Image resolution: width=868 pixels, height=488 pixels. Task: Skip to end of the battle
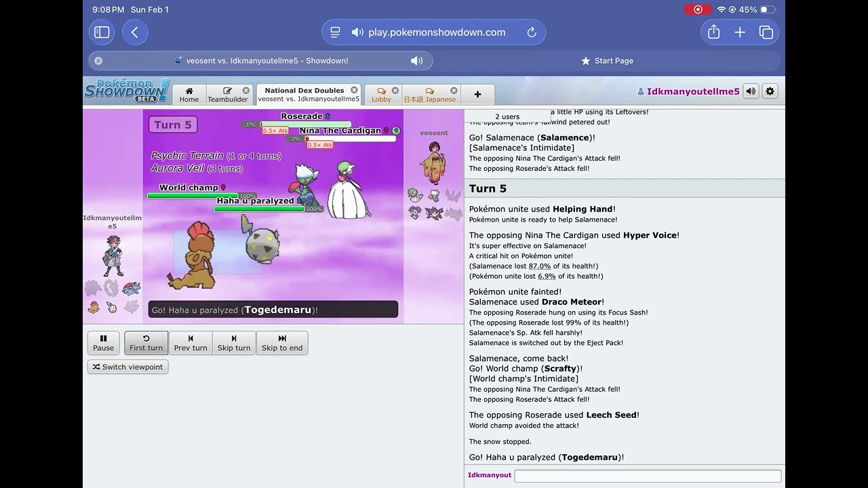(x=282, y=343)
